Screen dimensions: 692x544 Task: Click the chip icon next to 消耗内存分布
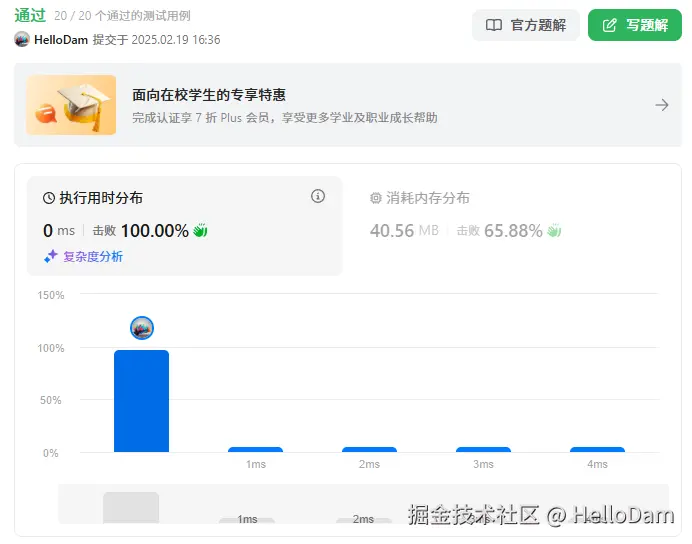tap(376, 198)
